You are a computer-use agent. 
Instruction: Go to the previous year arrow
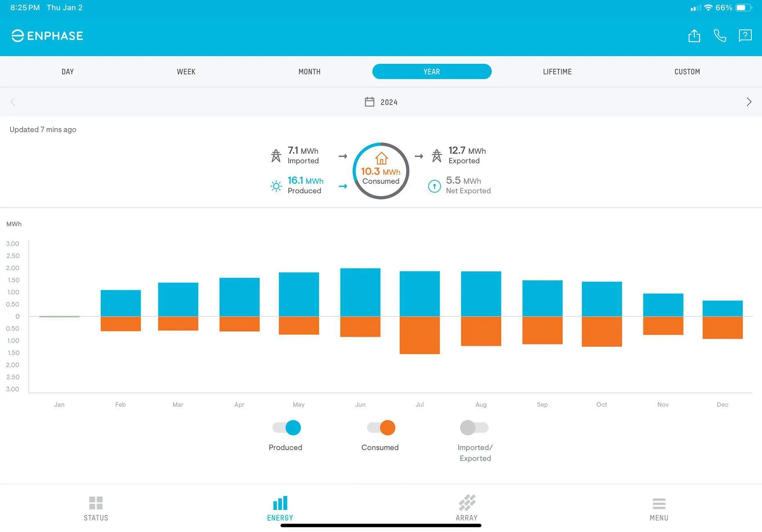click(x=13, y=102)
